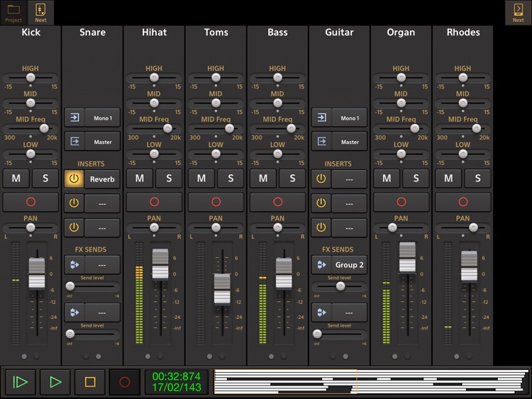The width and height of the screenshot is (532, 399).
Task: Mute the Kick channel
Action: [x=16, y=179]
